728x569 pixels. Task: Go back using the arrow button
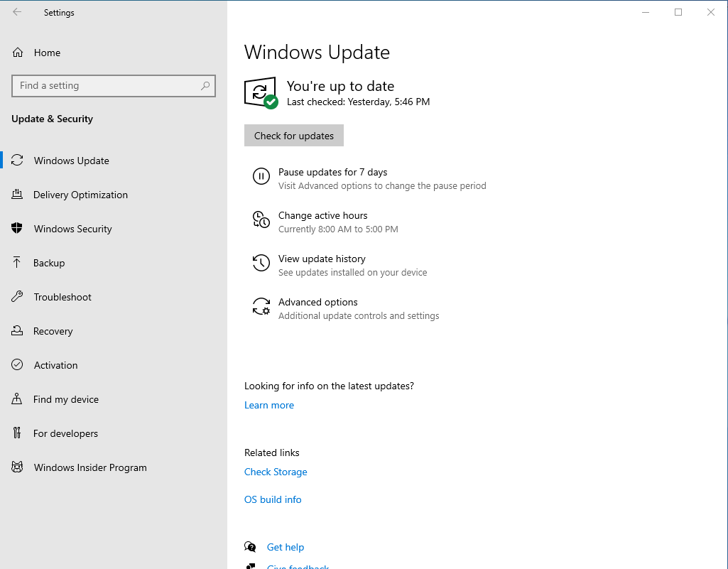[x=16, y=12]
